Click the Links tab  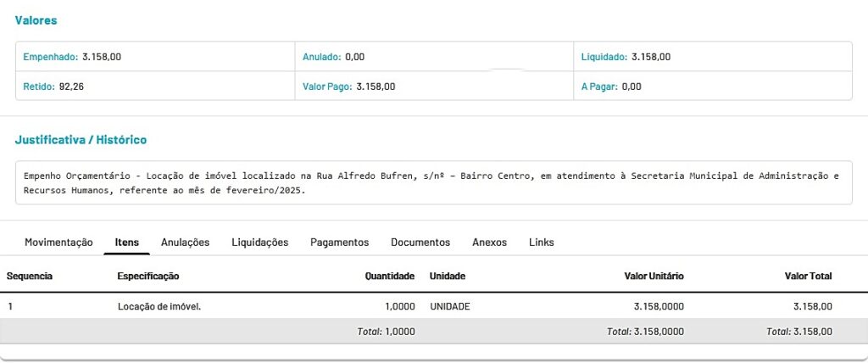(x=541, y=242)
